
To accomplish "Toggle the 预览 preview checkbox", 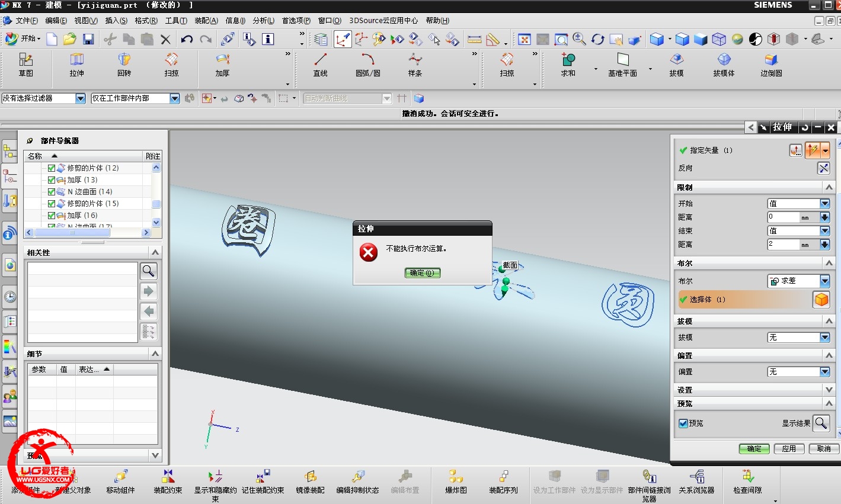I will pos(683,423).
